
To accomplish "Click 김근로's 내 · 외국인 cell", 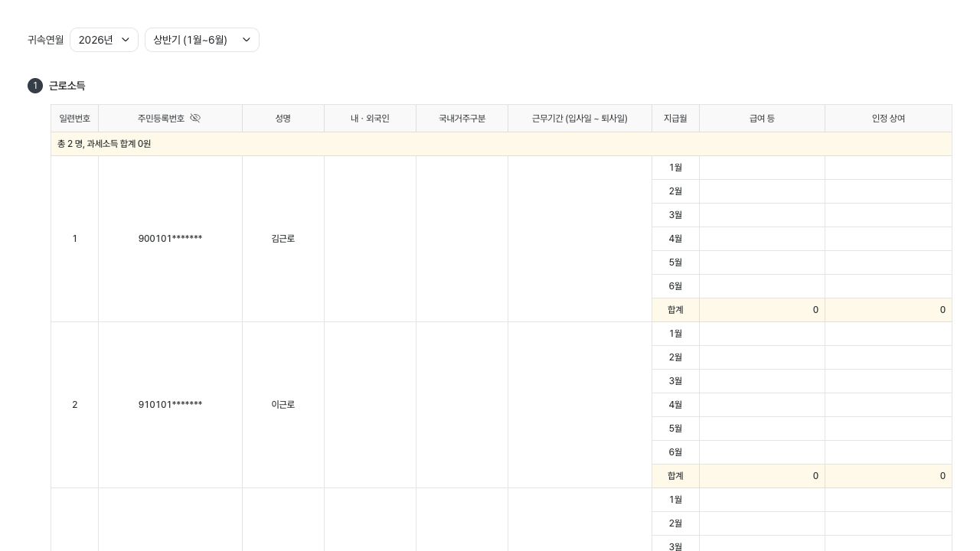I will click(x=370, y=239).
